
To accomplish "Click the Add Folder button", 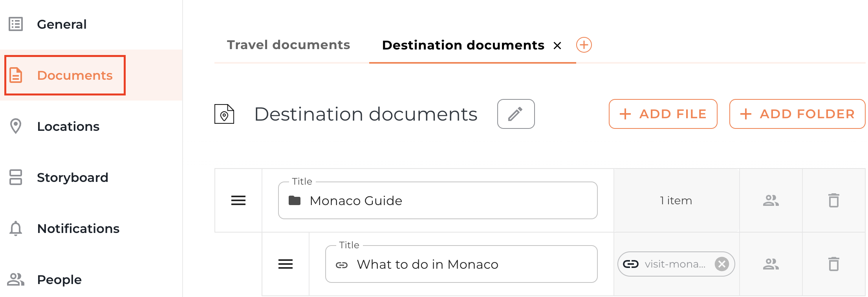I will pyautogui.click(x=797, y=114).
